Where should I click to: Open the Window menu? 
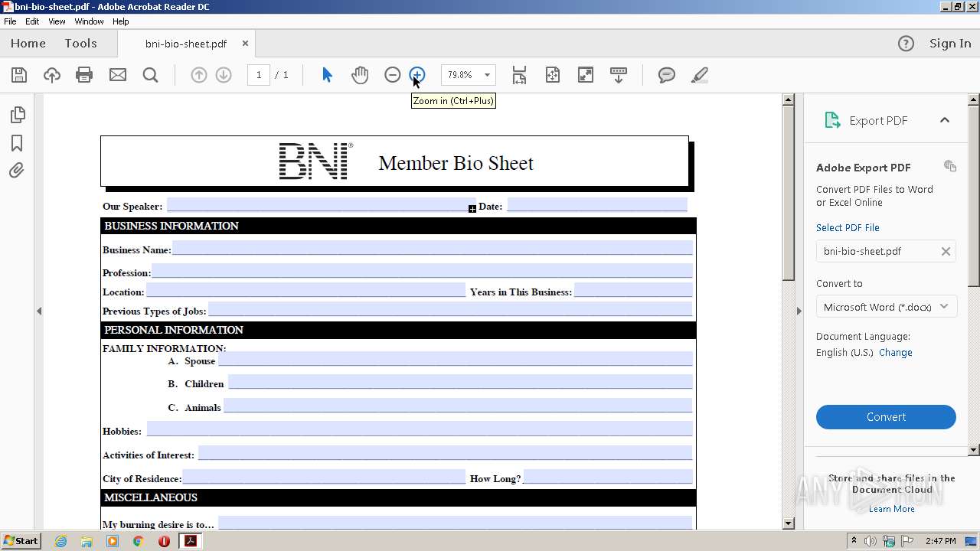click(90, 21)
